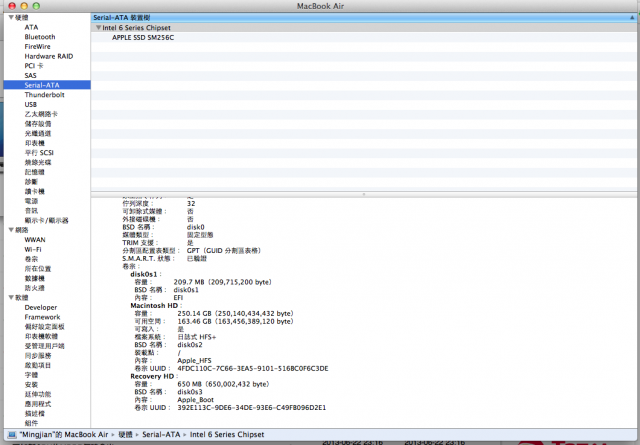Open the PCI 卡 entry

click(33, 66)
